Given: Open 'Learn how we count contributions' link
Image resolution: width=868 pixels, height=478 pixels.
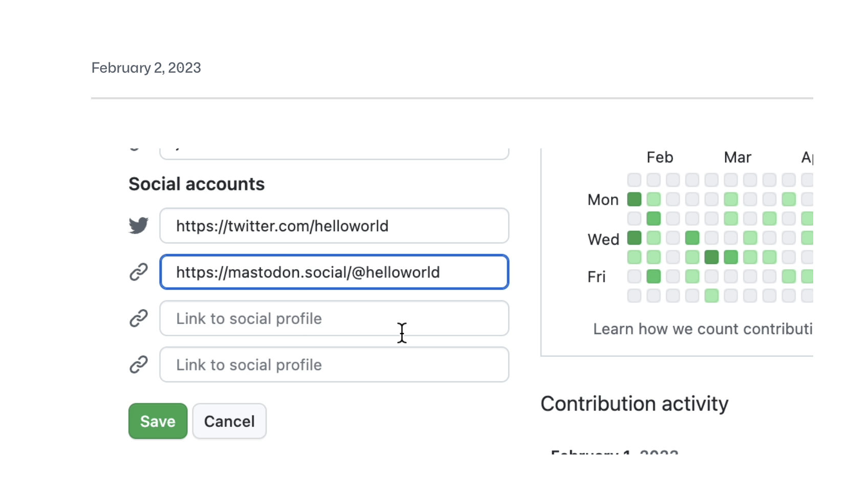Looking at the screenshot, I should (702, 329).
